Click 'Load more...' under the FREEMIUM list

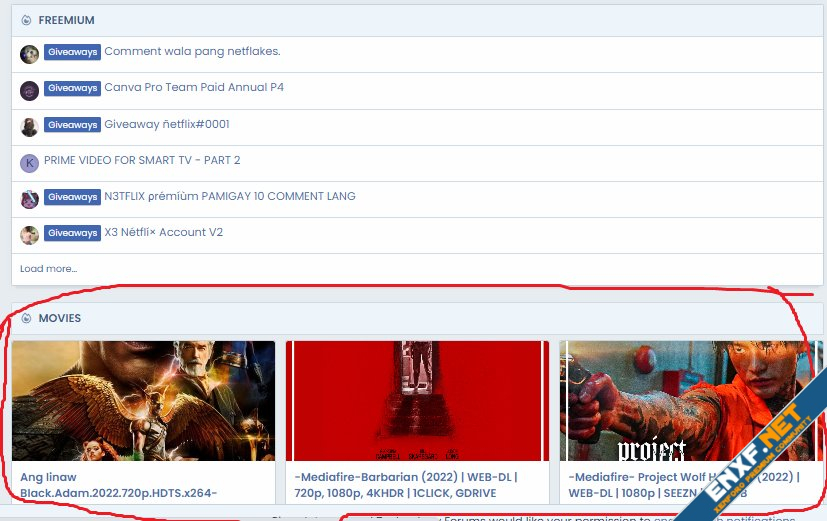(x=48, y=269)
